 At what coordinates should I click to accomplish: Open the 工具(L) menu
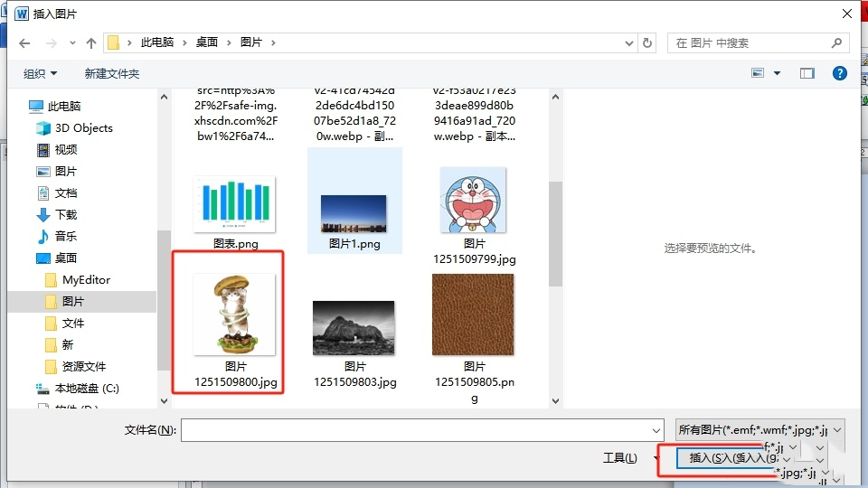coord(620,458)
